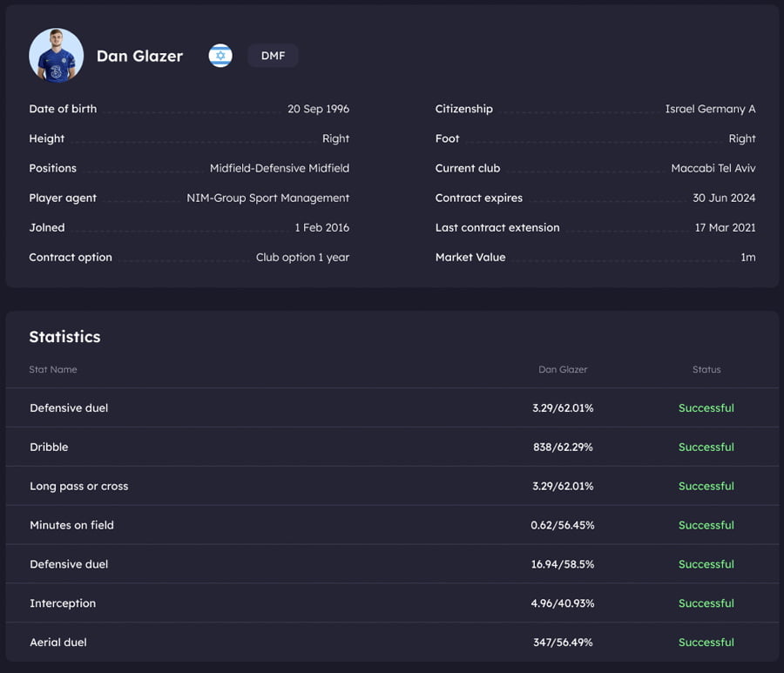Click the Market Value 1m field

pyautogui.click(x=595, y=258)
